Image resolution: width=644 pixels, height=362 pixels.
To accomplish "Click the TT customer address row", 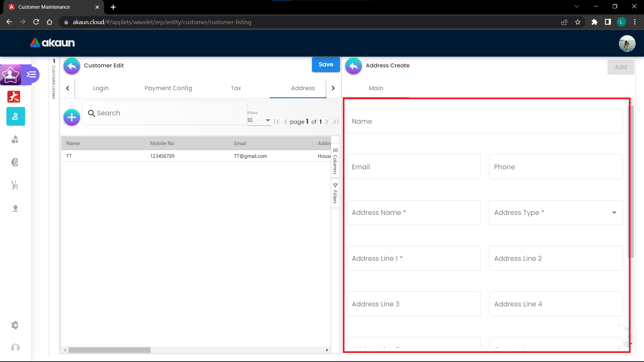I will (196, 156).
